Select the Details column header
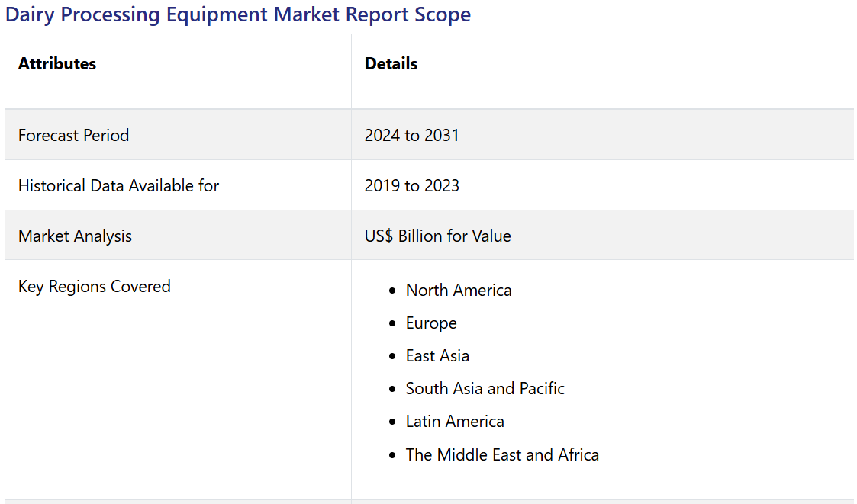Image resolution: width=857 pixels, height=504 pixels. (391, 64)
